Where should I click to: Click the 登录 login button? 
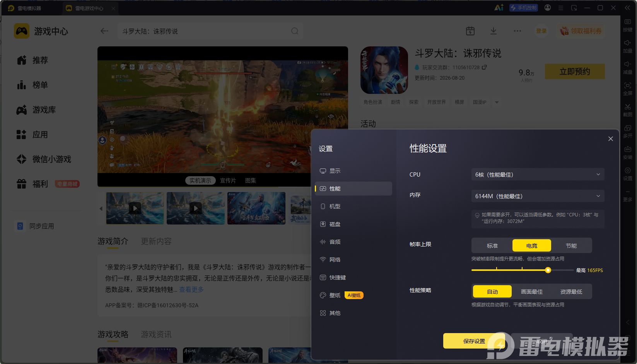pos(541,31)
